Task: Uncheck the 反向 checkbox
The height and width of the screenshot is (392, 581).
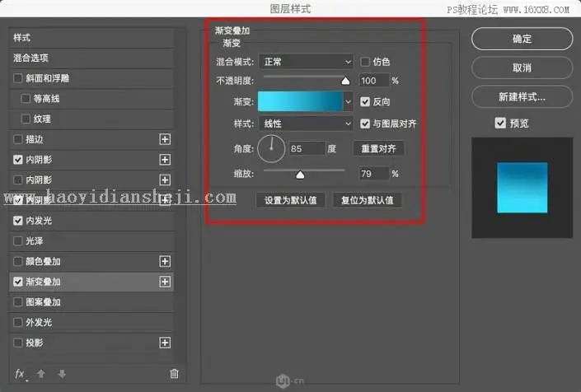Action: (x=365, y=102)
